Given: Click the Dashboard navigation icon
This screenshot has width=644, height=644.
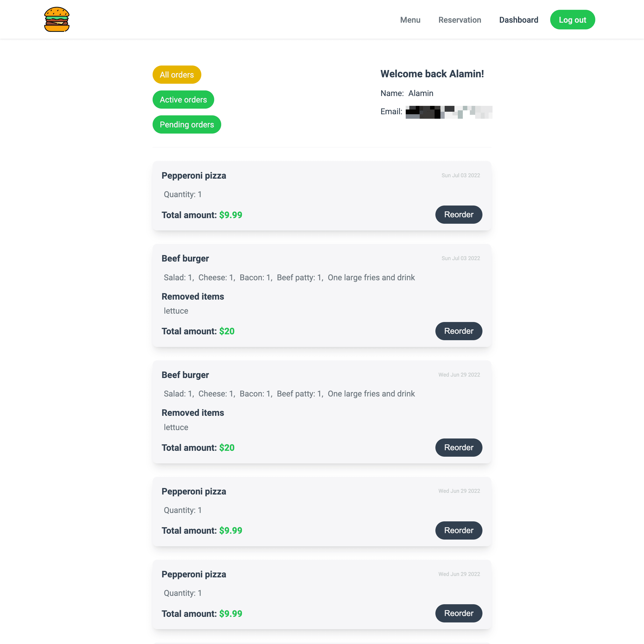Looking at the screenshot, I should coord(518,20).
